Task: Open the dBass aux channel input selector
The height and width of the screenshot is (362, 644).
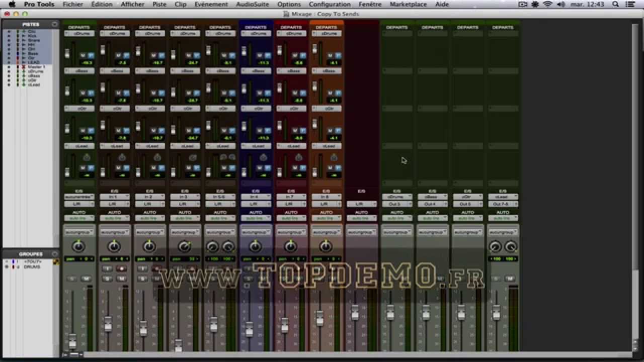Action: point(432,197)
